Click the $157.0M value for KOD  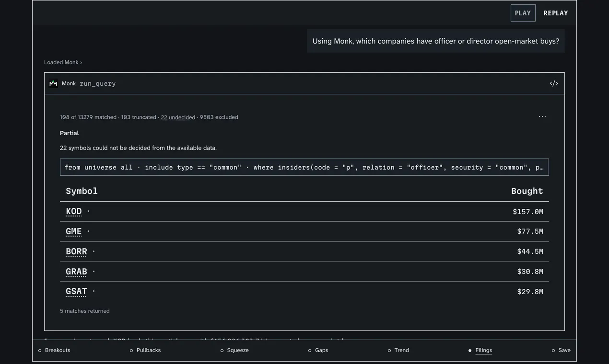(x=528, y=212)
